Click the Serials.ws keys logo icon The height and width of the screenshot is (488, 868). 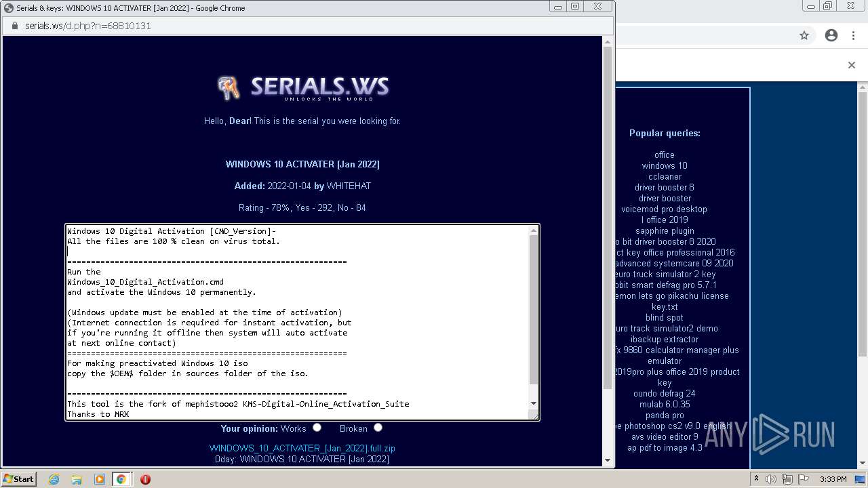(229, 88)
